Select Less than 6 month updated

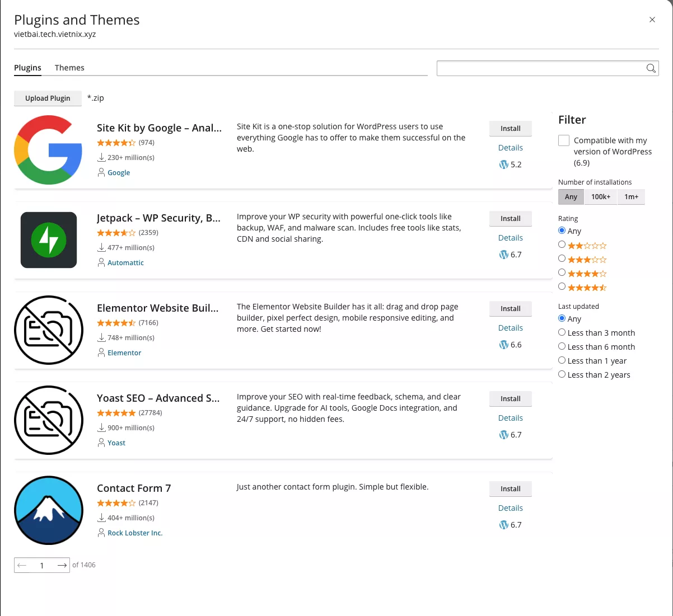(x=562, y=347)
